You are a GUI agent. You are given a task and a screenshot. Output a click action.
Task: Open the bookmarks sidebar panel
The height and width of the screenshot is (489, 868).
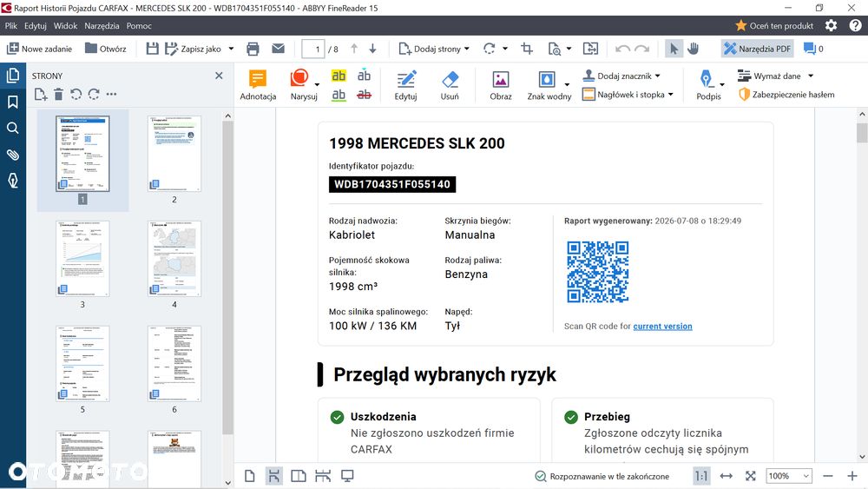pyautogui.click(x=13, y=102)
